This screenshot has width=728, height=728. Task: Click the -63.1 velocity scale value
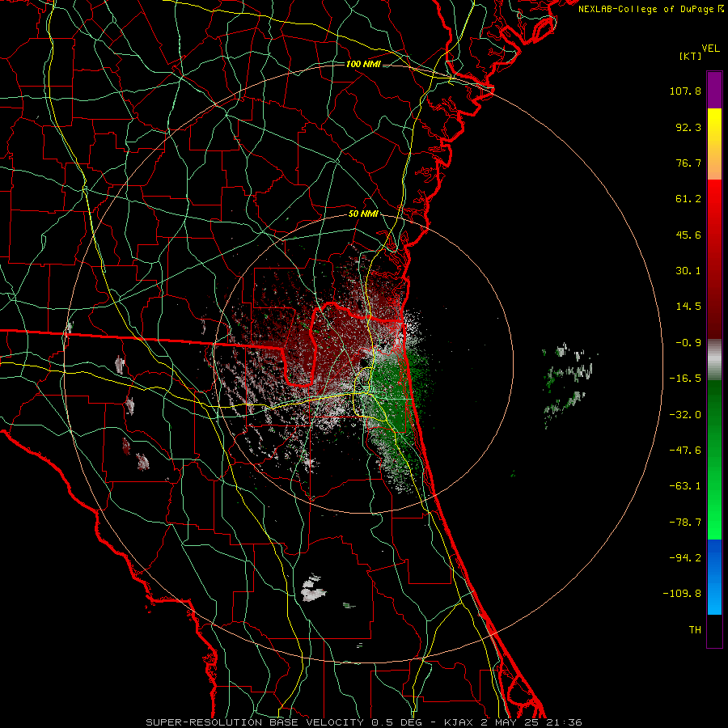click(685, 486)
